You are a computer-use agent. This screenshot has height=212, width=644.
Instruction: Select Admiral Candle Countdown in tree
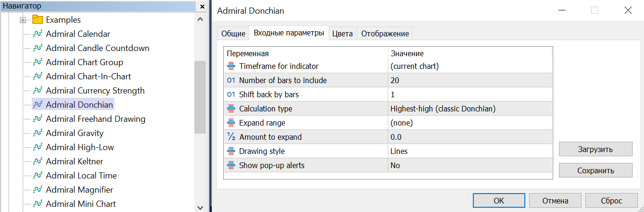click(97, 48)
